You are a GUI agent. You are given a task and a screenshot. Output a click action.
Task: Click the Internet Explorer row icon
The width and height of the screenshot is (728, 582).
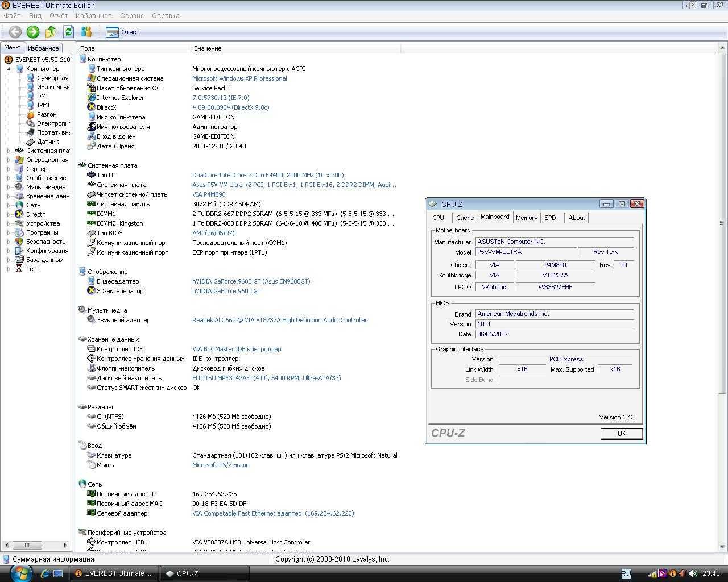tap(92, 98)
